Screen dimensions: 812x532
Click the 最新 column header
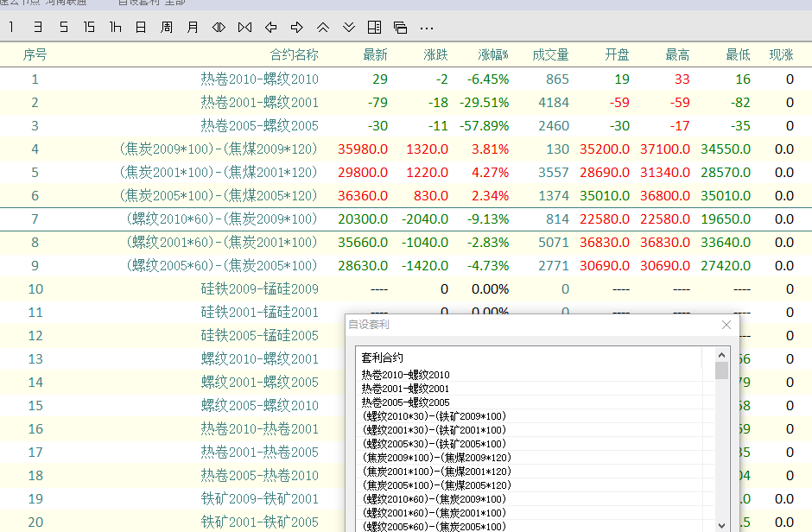[x=375, y=54]
